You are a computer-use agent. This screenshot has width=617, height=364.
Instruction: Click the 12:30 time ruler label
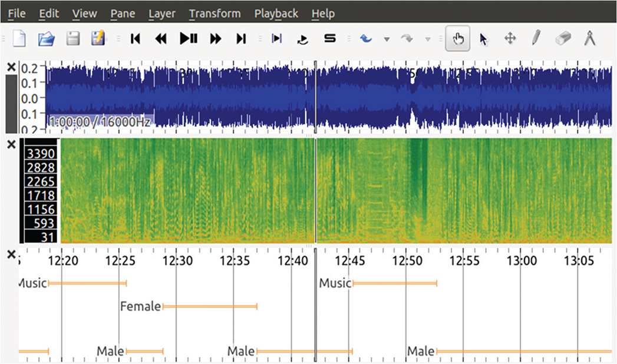coord(177,260)
